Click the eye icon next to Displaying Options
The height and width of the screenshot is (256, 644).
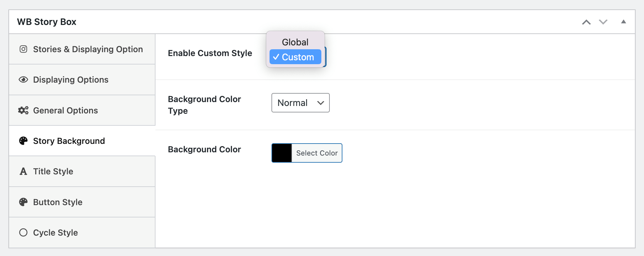23,80
